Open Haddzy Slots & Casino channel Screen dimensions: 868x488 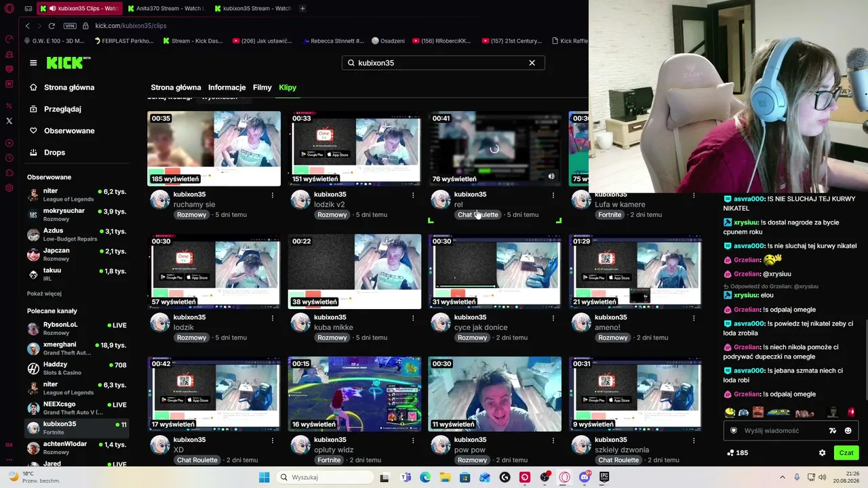[x=77, y=368]
